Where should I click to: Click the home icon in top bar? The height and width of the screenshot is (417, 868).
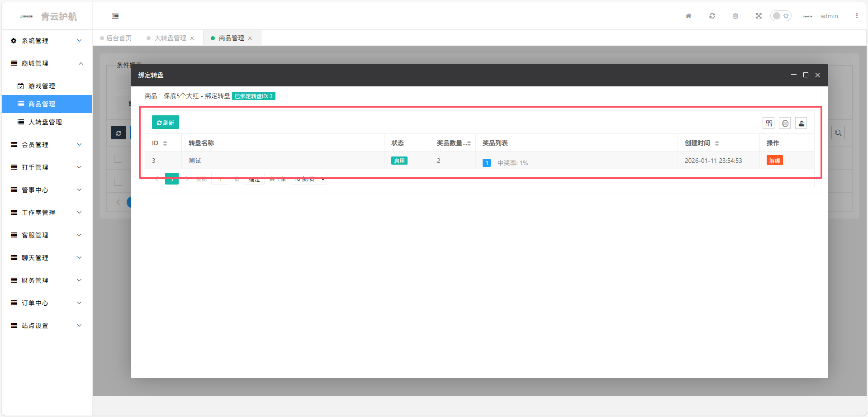pyautogui.click(x=688, y=16)
